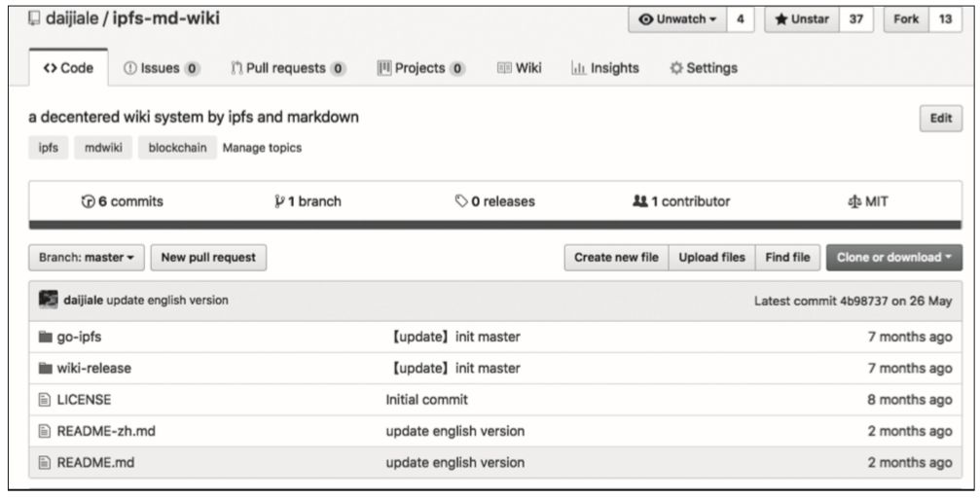Click the language bar below stats

point(495,225)
